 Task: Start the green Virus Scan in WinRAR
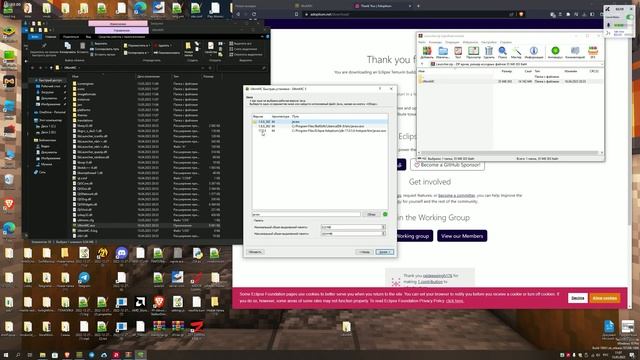point(555,52)
